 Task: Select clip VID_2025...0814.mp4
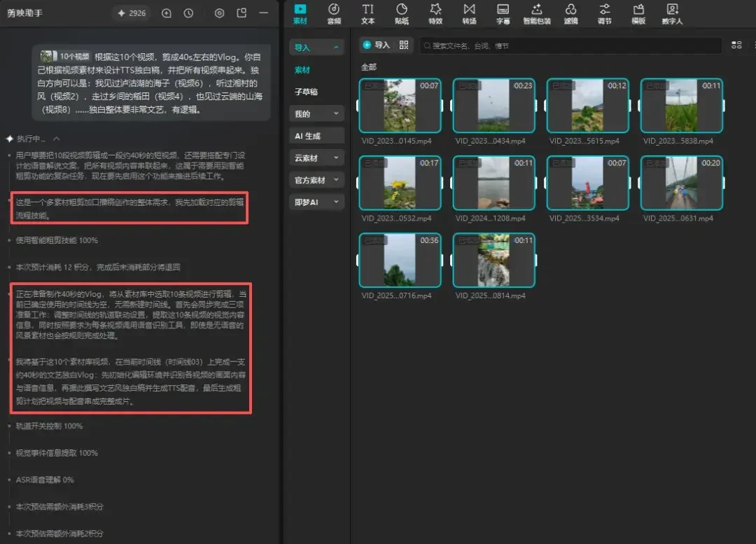[493, 260]
